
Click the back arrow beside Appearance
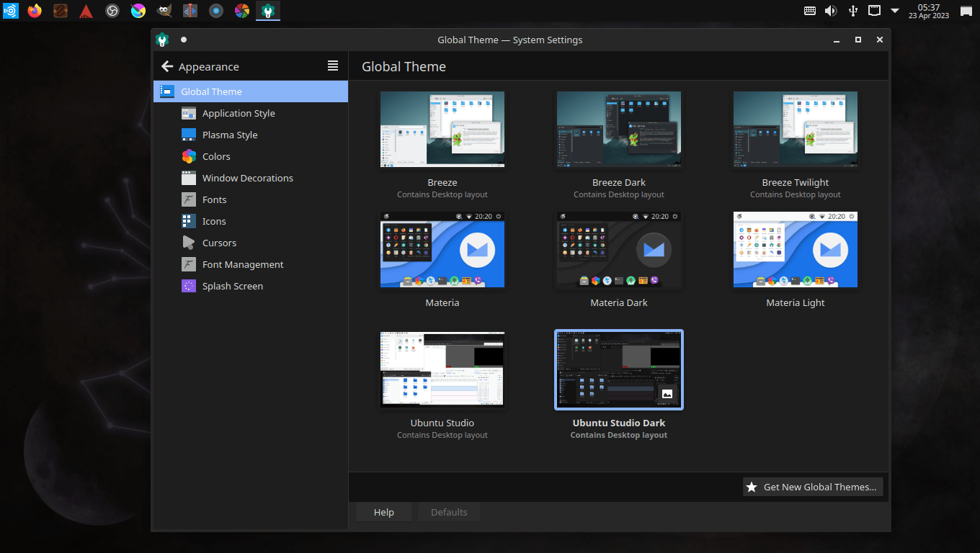point(167,66)
